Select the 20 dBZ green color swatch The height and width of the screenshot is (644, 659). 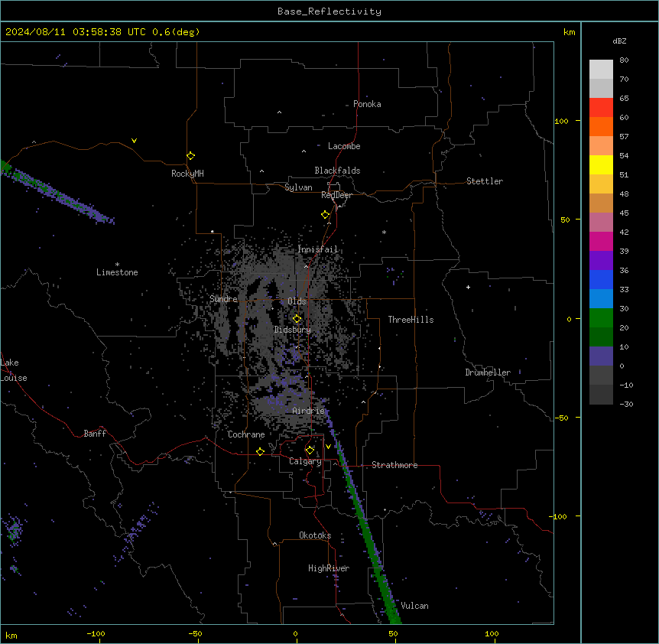pyautogui.click(x=601, y=318)
